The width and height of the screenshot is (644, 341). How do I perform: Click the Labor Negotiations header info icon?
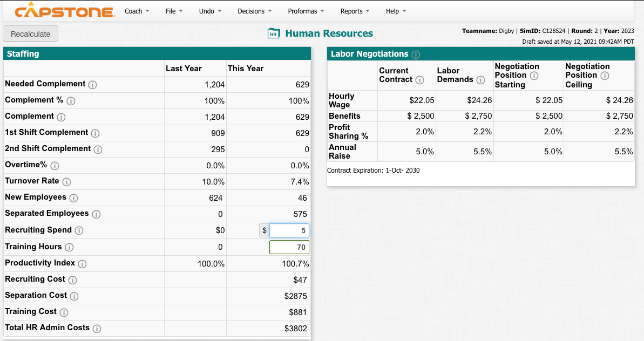(416, 54)
